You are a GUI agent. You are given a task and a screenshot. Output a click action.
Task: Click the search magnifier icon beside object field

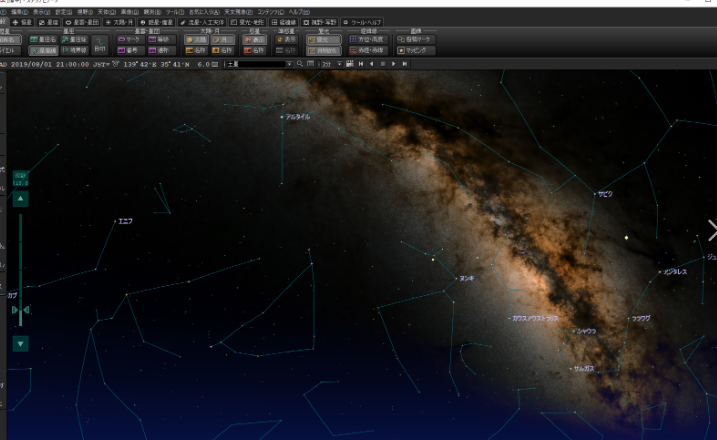[x=297, y=64]
